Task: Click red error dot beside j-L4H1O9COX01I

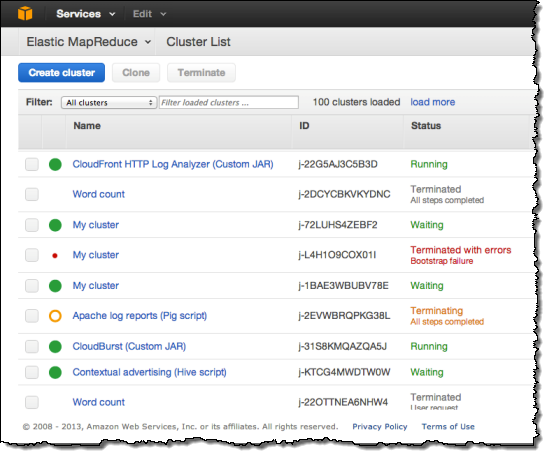Action: [55, 255]
